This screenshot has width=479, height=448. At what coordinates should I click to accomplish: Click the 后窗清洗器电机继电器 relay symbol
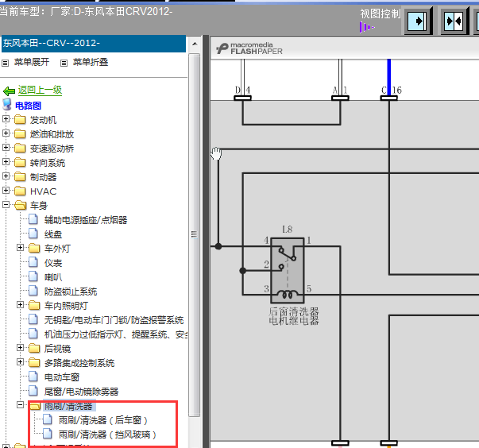click(287, 270)
